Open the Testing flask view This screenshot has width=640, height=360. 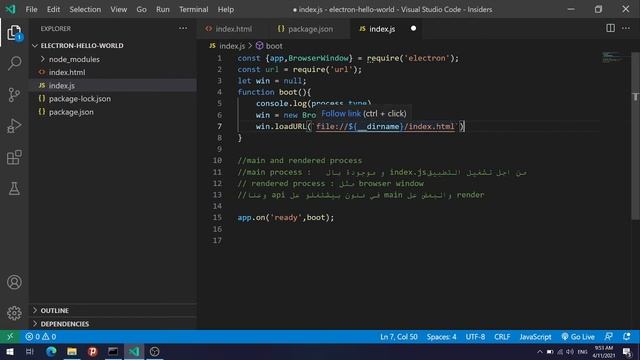[x=14, y=188]
